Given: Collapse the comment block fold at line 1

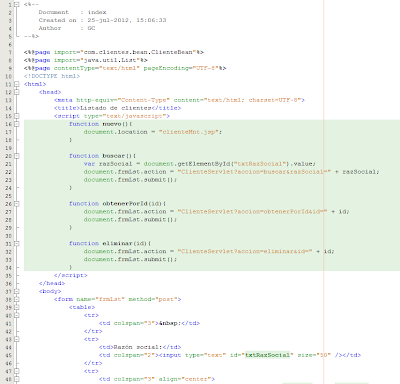Looking at the screenshot, I should coord(17,5).
